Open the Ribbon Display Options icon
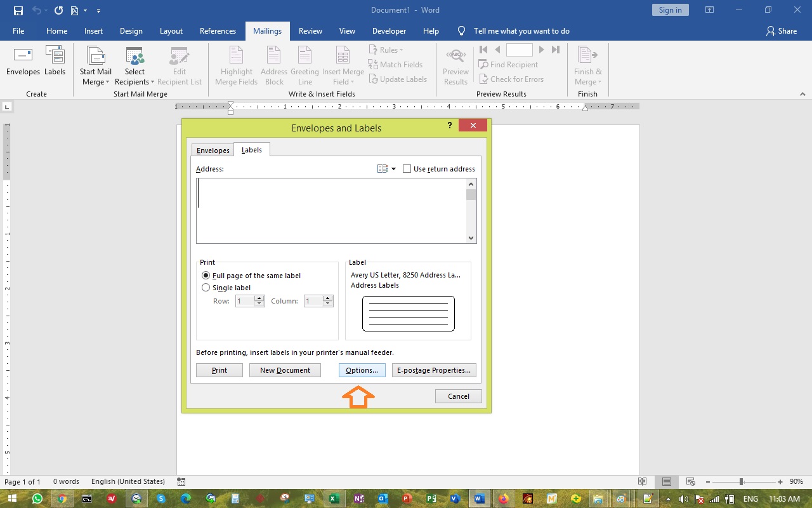This screenshot has width=812, height=508. pyautogui.click(x=710, y=10)
